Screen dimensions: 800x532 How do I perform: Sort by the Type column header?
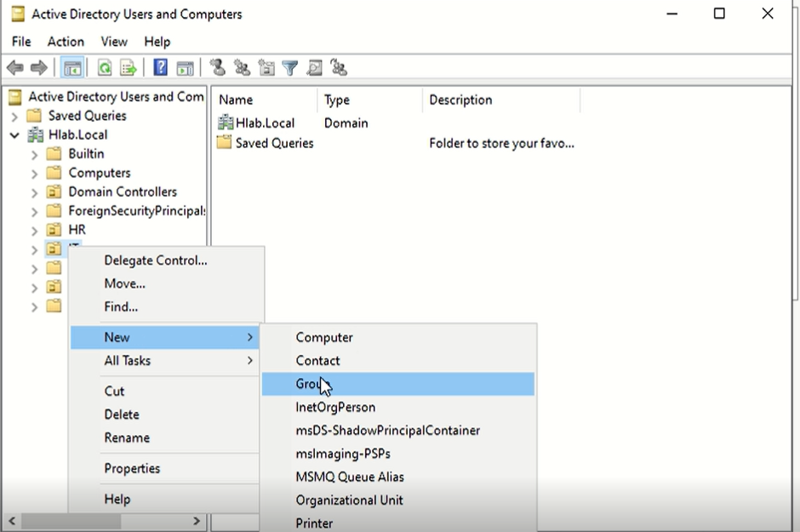370,100
